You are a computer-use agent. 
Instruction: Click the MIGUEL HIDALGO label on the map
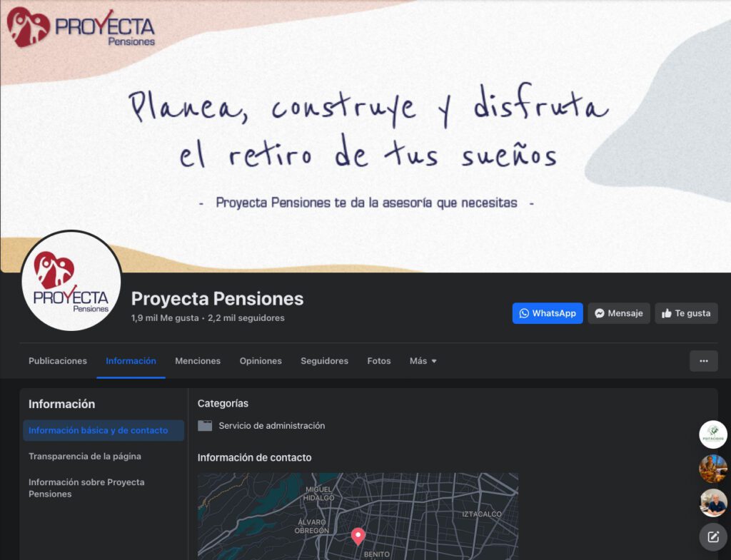pyautogui.click(x=319, y=494)
